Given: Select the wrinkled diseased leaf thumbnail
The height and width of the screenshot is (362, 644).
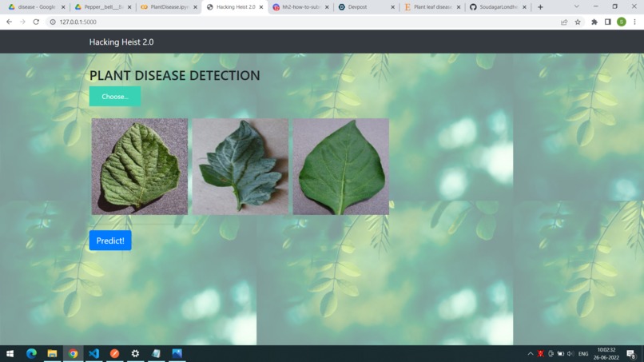Looking at the screenshot, I should pyautogui.click(x=140, y=166).
